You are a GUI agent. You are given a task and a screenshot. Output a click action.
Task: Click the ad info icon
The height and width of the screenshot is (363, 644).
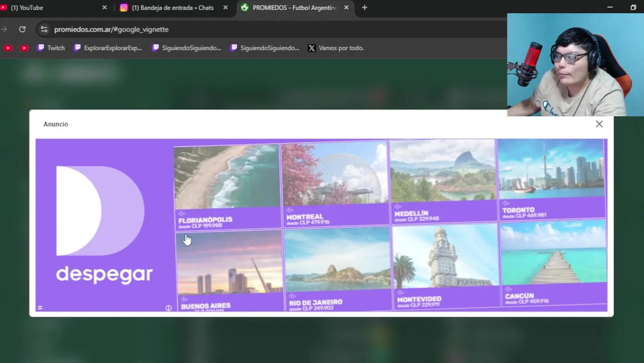(x=168, y=308)
